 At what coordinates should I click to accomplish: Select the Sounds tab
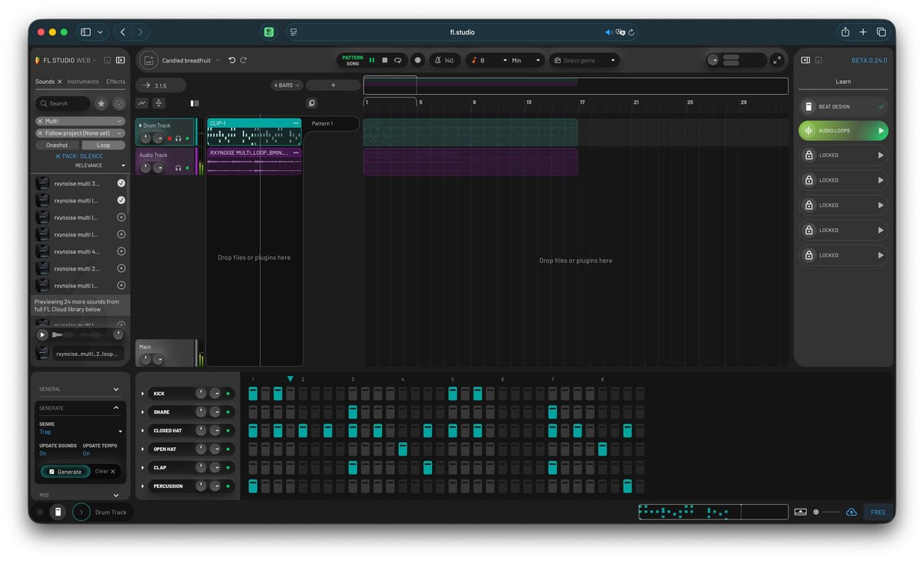[45, 82]
